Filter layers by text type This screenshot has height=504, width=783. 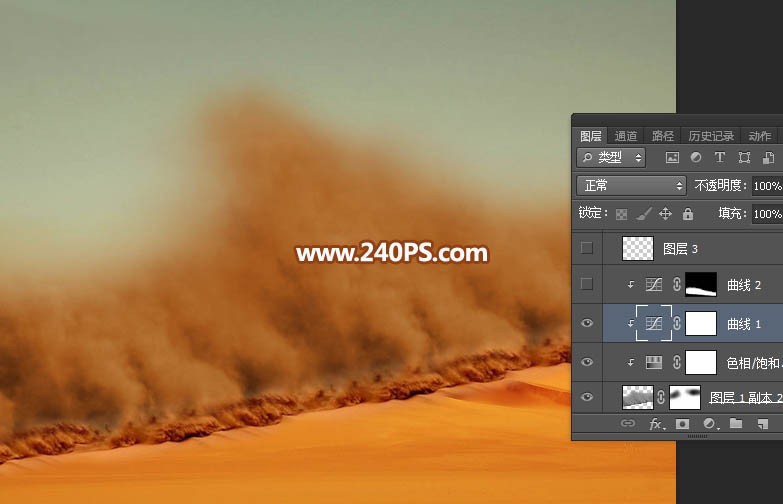720,158
